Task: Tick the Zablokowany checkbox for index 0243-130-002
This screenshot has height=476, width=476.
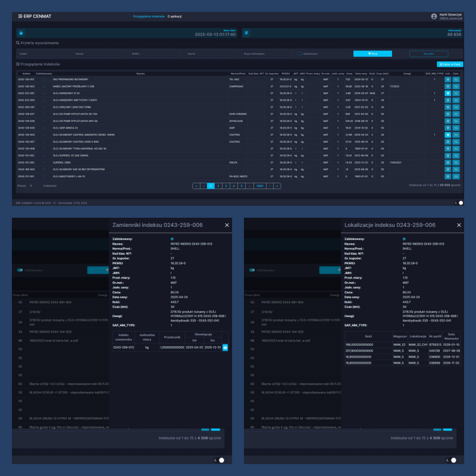Action: point(43,86)
